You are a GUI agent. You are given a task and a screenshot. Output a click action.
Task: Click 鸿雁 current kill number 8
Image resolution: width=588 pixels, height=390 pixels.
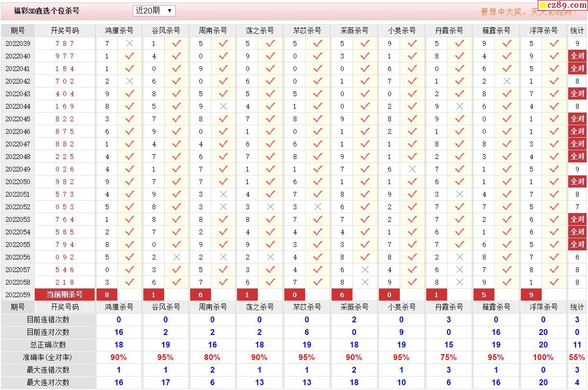pyautogui.click(x=107, y=294)
